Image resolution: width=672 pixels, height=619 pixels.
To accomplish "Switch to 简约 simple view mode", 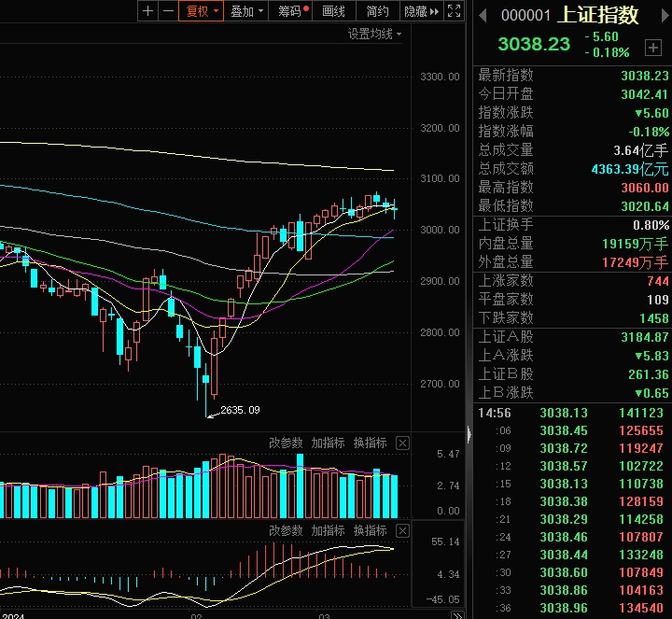I will pos(377,11).
